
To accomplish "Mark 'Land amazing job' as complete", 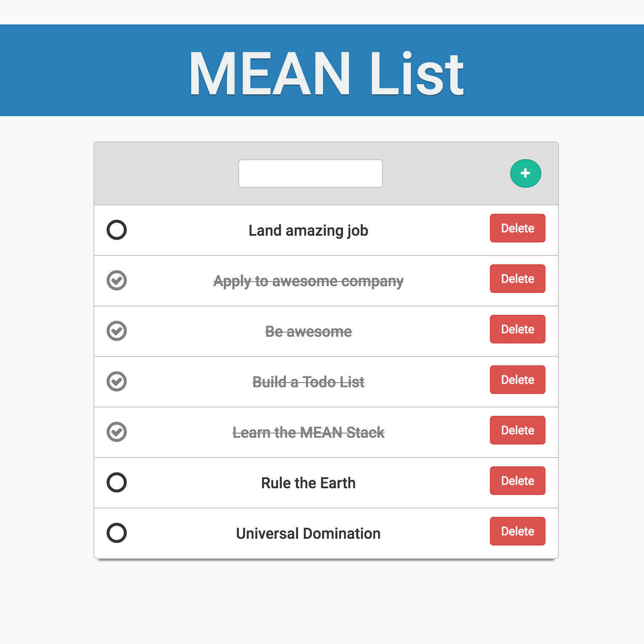I will (x=117, y=230).
